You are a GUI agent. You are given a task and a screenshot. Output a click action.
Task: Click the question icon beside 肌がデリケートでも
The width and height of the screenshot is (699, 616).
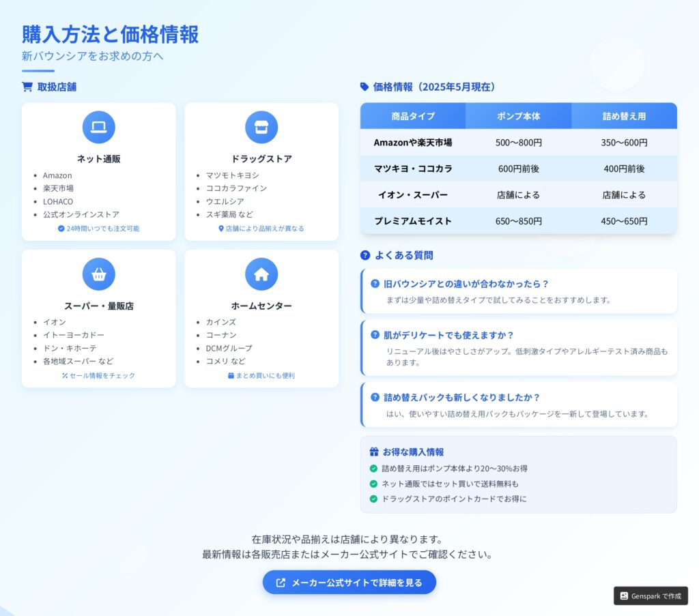[x=375, y=334]
